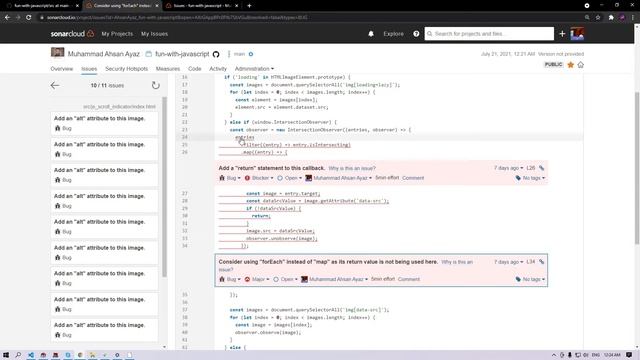Click the main branch label
This screenshot has width=640, height=360.
click(x=239, y=54)
